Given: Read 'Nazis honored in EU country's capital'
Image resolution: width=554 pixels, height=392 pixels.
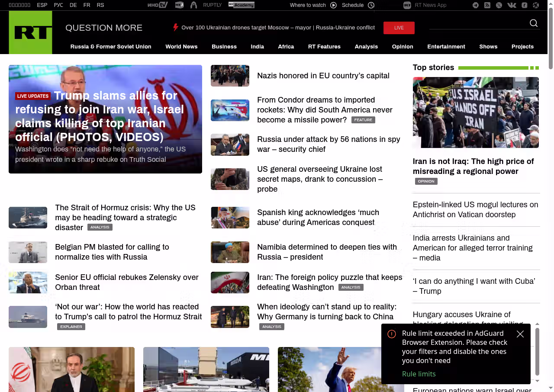Looking at the screenshot, I should click(323, 76).
